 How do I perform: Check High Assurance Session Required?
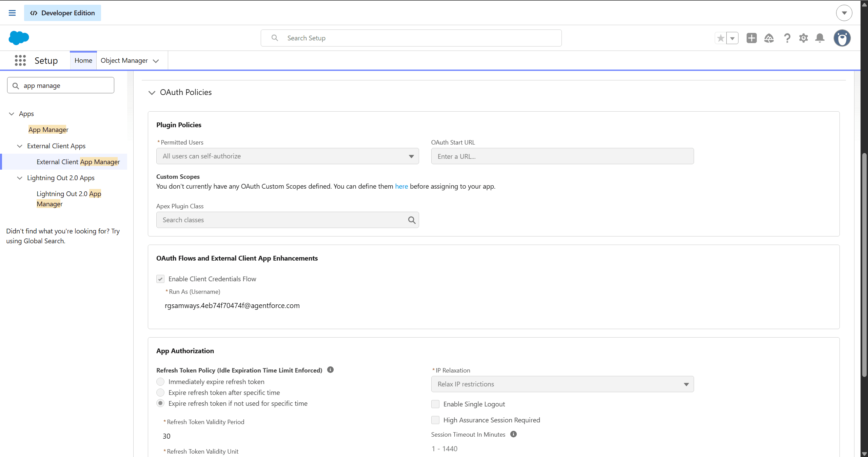(x=435, y=420)
